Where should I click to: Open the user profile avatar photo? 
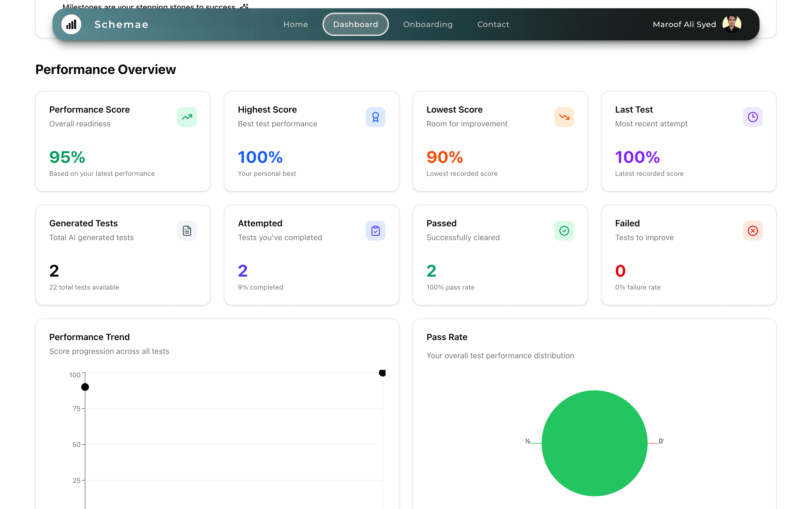tap(732, 24)
